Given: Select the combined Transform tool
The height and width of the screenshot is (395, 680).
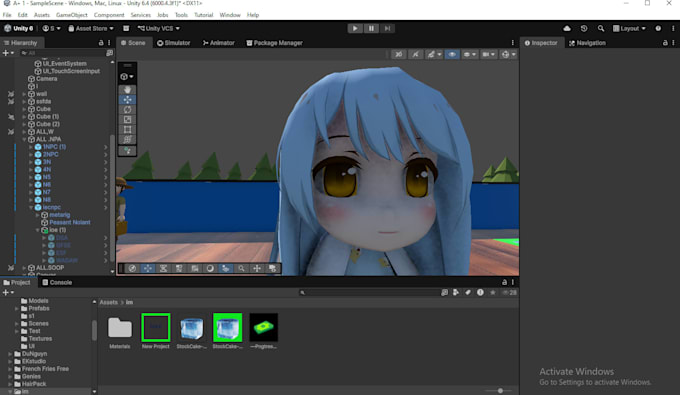Looking at the screenshot, I should (x=127, y=139).
